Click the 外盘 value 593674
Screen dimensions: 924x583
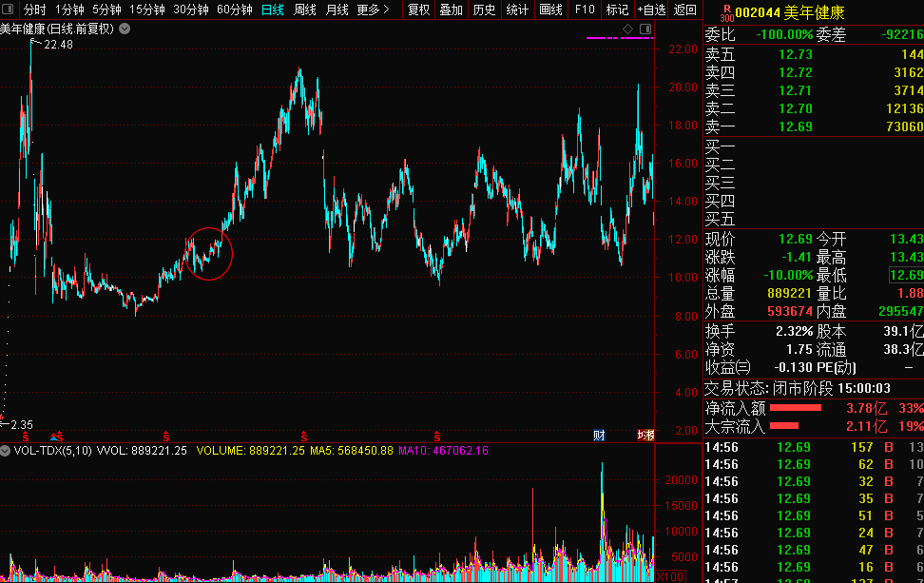(790, 311)
